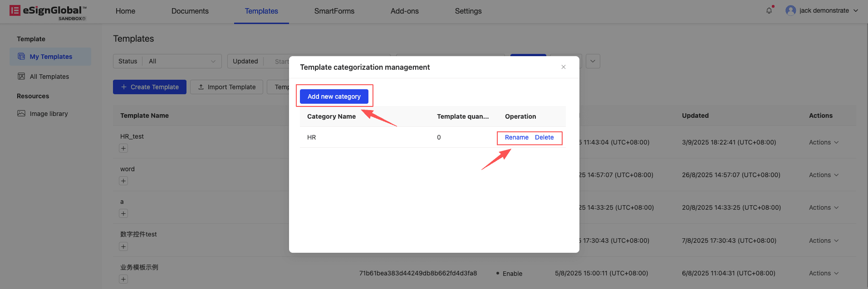Click the user avatar icon
This screenshot has width=868, height=289.
(791, 10)
